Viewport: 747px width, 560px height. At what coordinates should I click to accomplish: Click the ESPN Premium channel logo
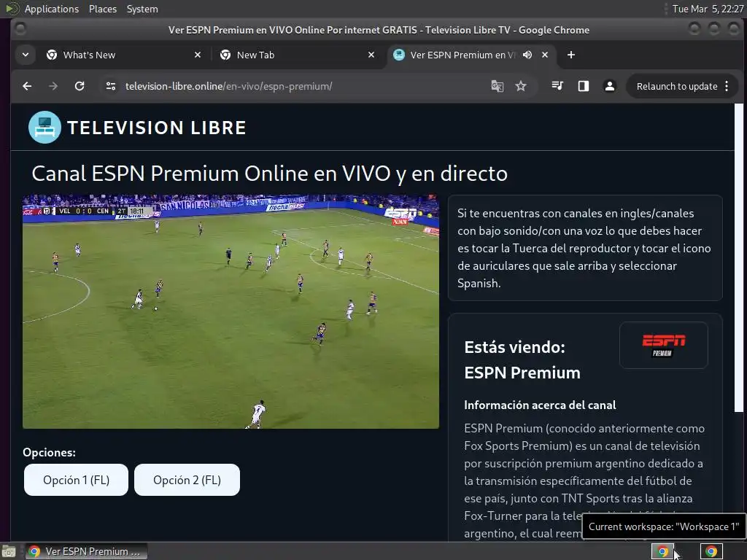point(663,345)
